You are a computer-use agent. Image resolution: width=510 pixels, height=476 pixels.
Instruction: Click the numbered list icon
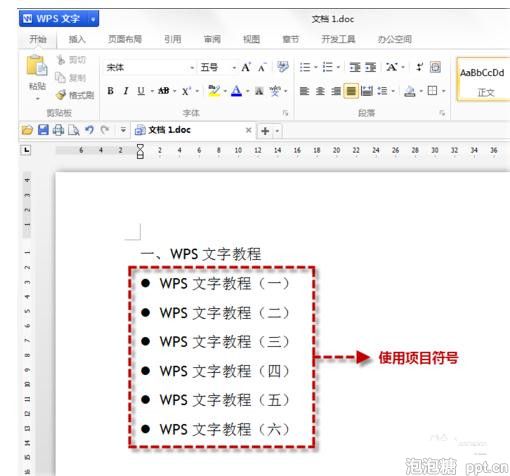pos(327,67)
